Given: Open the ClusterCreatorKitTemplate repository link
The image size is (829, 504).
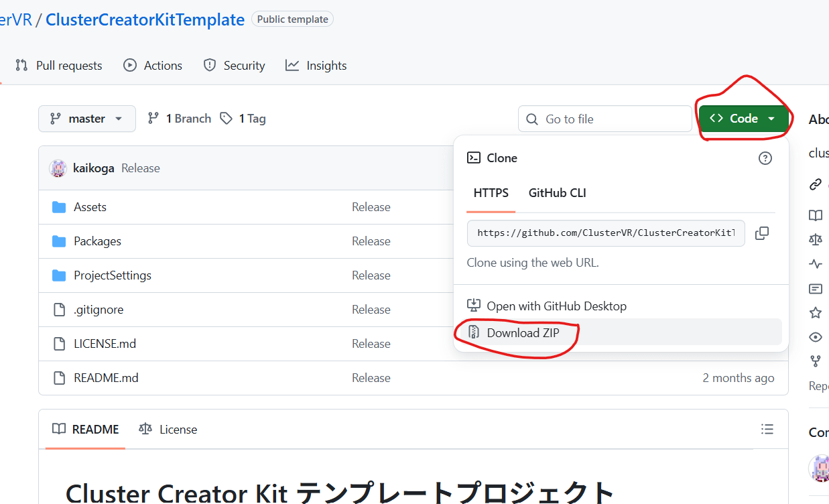Looking at the screenshot, I should point(145,19).
